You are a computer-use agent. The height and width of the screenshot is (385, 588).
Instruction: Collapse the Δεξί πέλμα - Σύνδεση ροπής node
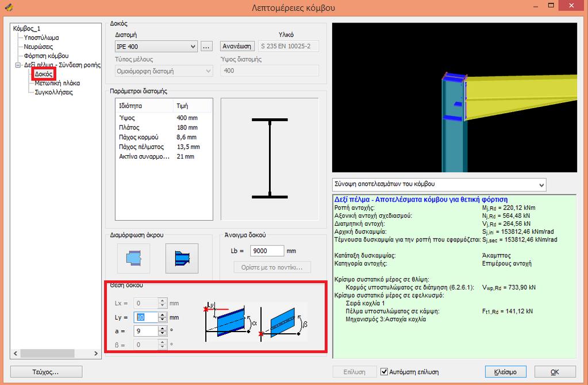click(18, 66)
